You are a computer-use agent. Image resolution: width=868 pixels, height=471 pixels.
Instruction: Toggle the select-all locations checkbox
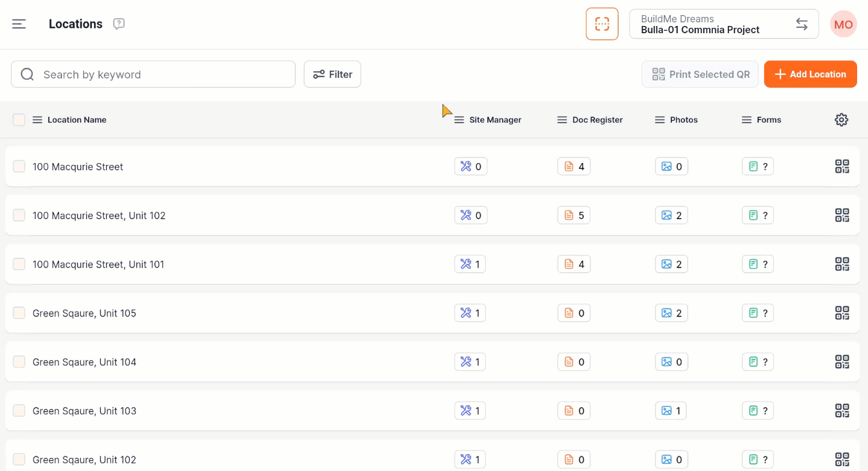click(x=19, y=120)
